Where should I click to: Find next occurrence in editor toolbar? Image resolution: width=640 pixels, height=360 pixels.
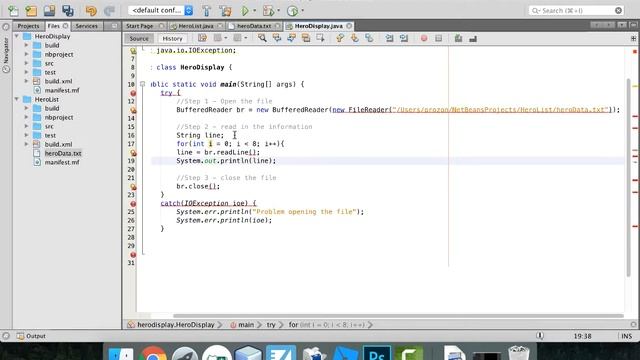[291, 38]
